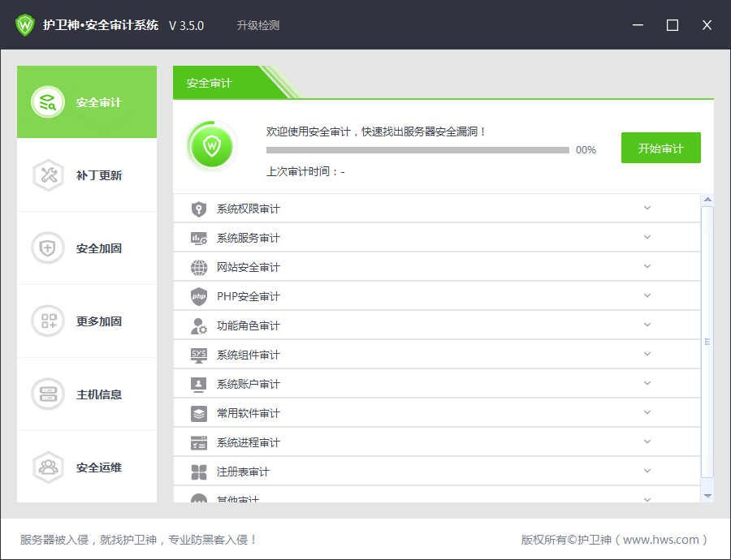731x560 pixels.
Task: Select the 安全加固 shield-plus icon
Action: coord(48,248)
